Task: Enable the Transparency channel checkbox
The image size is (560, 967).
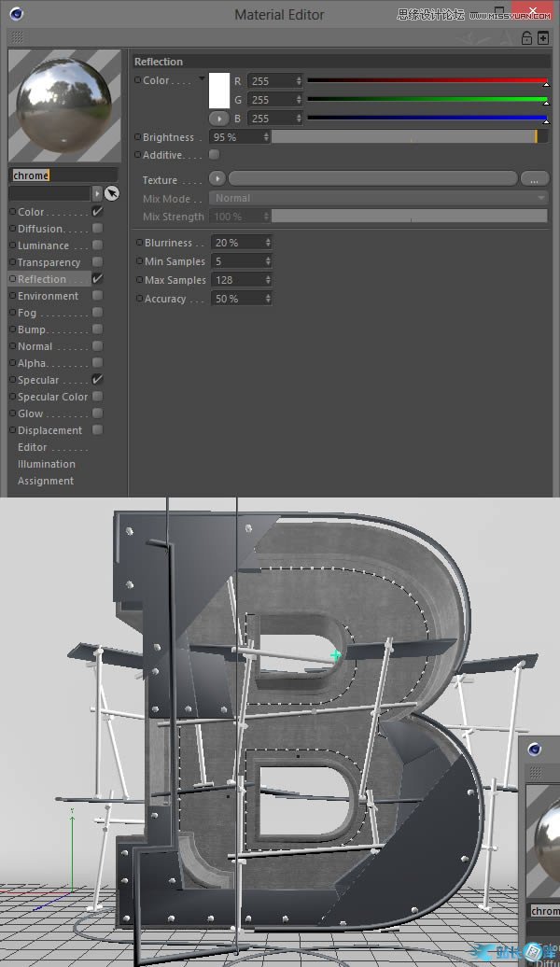Action: 97,262
